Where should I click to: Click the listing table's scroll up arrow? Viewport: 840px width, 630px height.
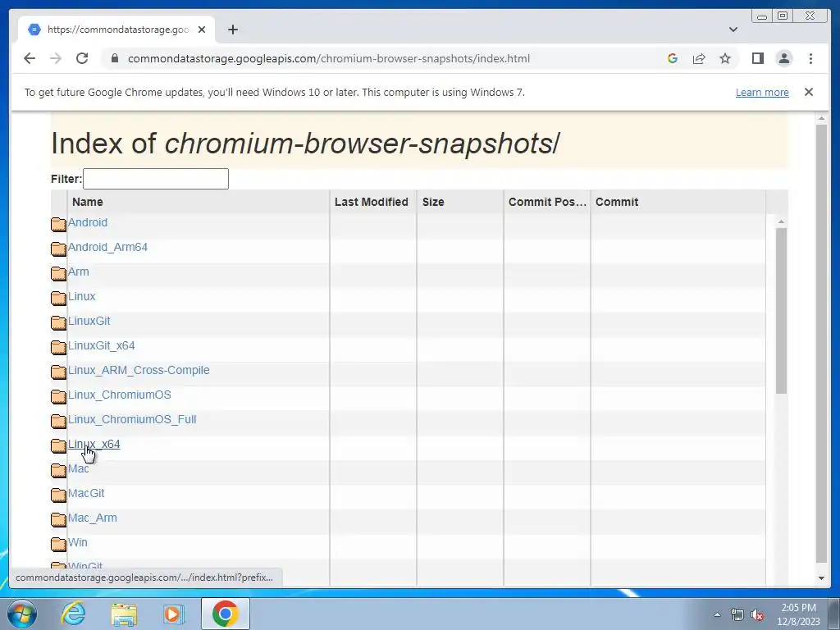click(781, 221)
